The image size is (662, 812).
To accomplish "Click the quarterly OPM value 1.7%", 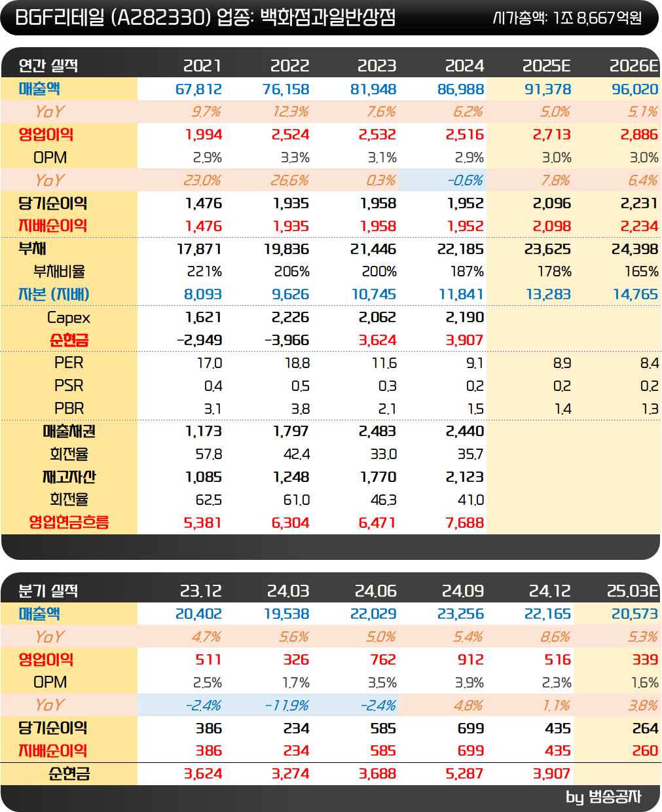I will (296, 682).
